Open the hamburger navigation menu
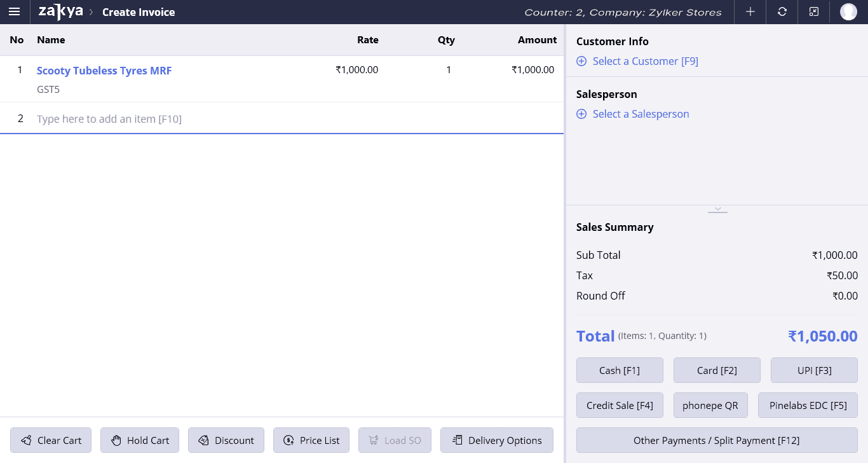868x463 pixels. (14, 12)
